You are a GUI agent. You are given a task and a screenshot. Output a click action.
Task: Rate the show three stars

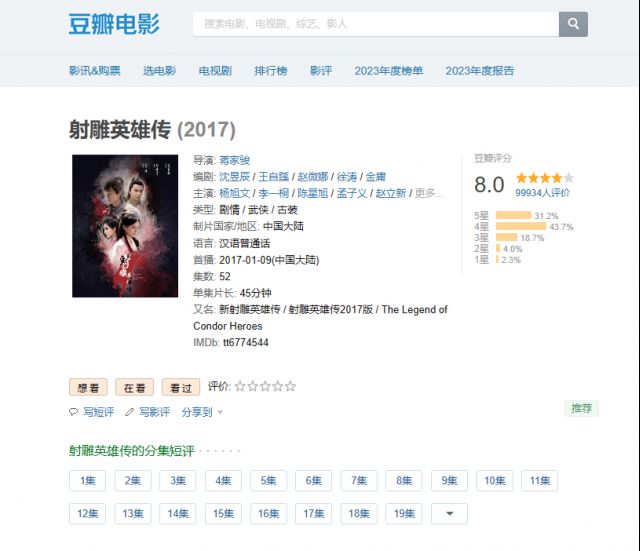pos(265,386)
